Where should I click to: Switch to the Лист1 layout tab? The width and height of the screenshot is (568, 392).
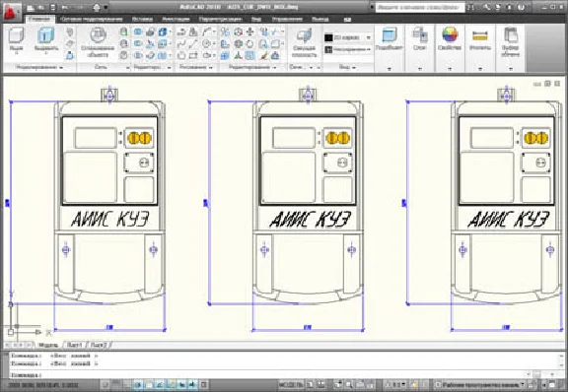point(75,345)
